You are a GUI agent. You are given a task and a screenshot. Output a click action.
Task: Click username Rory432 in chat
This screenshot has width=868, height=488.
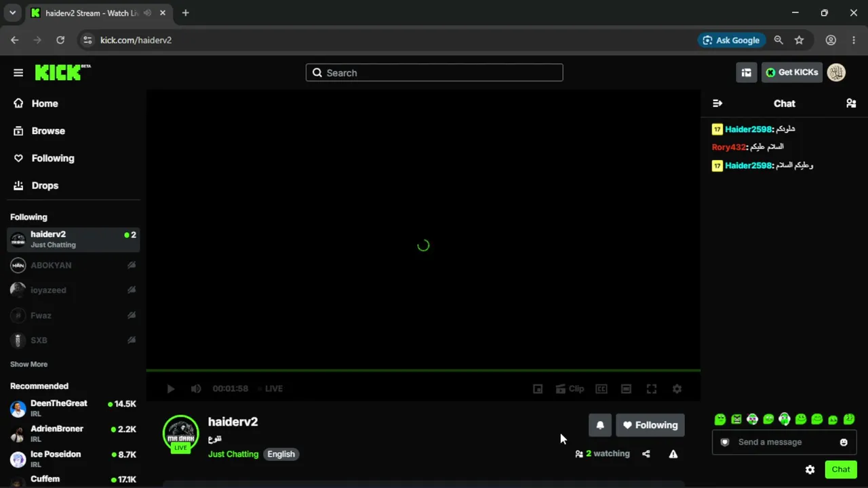(x=729, y=147)
